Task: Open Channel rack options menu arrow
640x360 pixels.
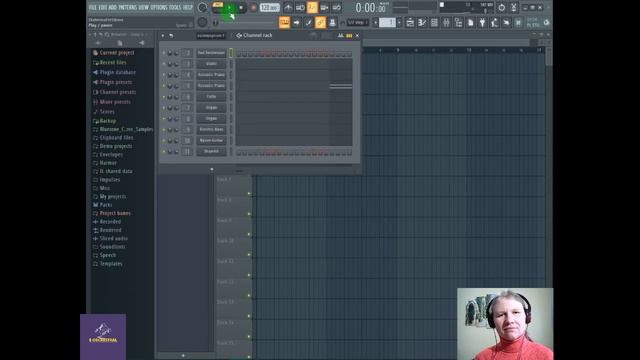Action: tap(163, 36)
